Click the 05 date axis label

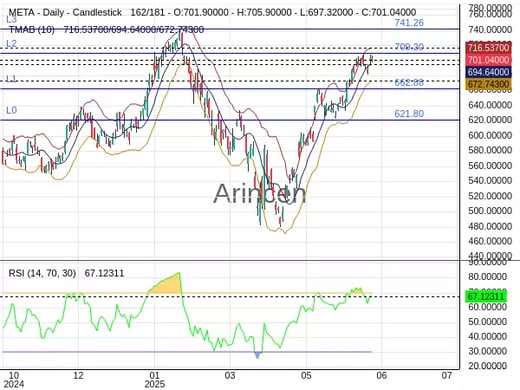coord(306,375)
